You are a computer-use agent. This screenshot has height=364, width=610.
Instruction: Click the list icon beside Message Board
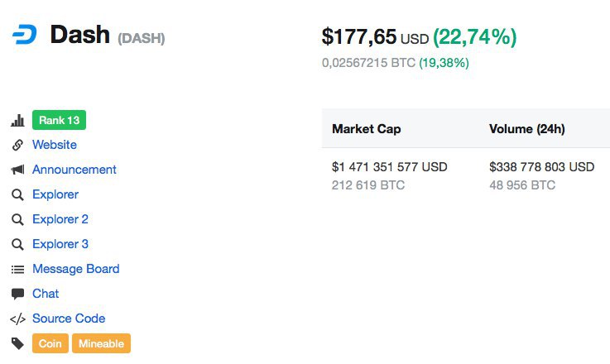(x=17, y=269)
